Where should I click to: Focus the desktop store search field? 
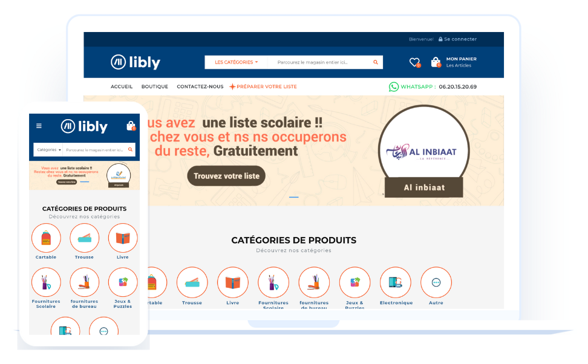[319, 62]
